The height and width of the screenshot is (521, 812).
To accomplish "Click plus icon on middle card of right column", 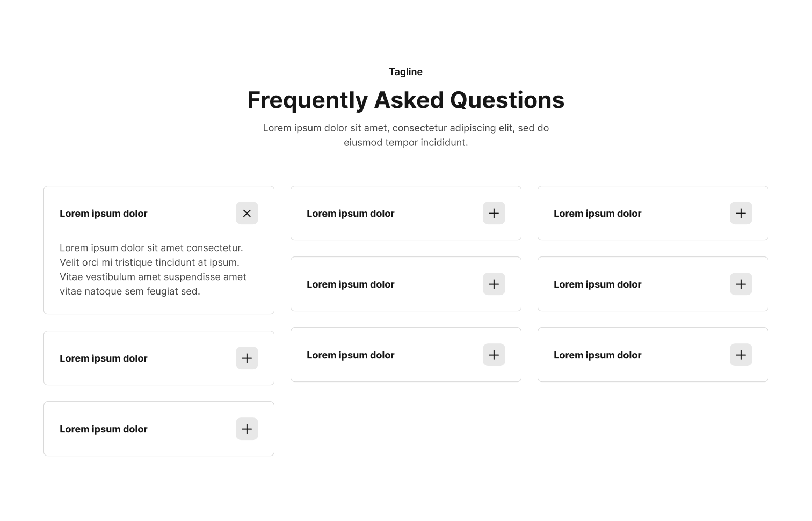I will point(741,284).
